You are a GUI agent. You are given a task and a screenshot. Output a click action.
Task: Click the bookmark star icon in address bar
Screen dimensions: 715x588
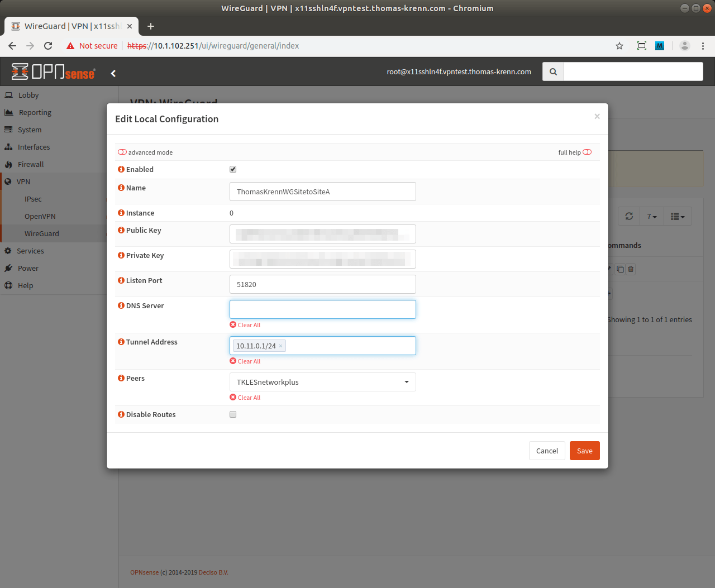(619, 46)
